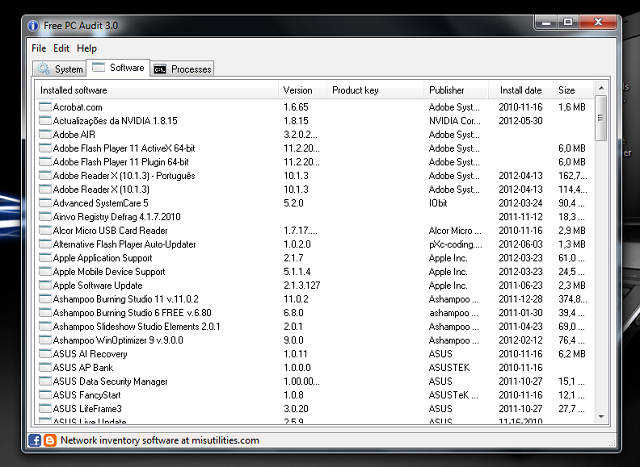The image size is (640, 467).
Task: Sort by Size column header
Action: tap(573, 90)
